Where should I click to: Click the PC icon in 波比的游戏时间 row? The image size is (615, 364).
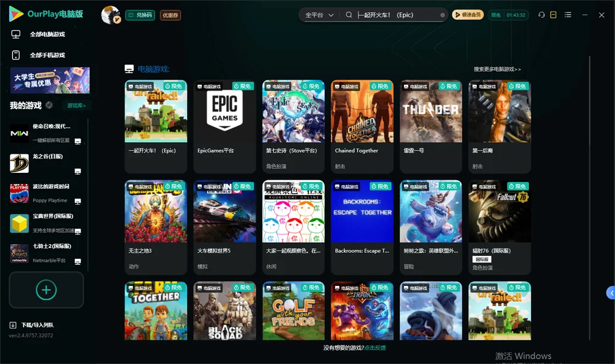point(77,201)
